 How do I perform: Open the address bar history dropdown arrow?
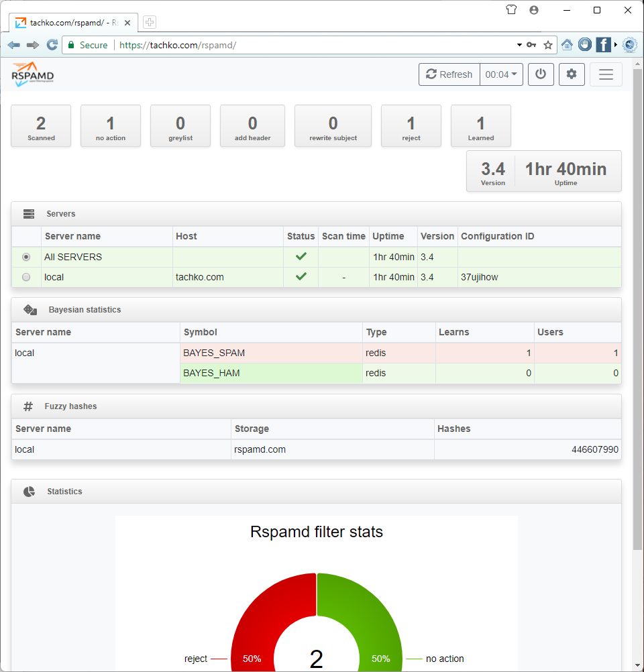coord(519,44)
